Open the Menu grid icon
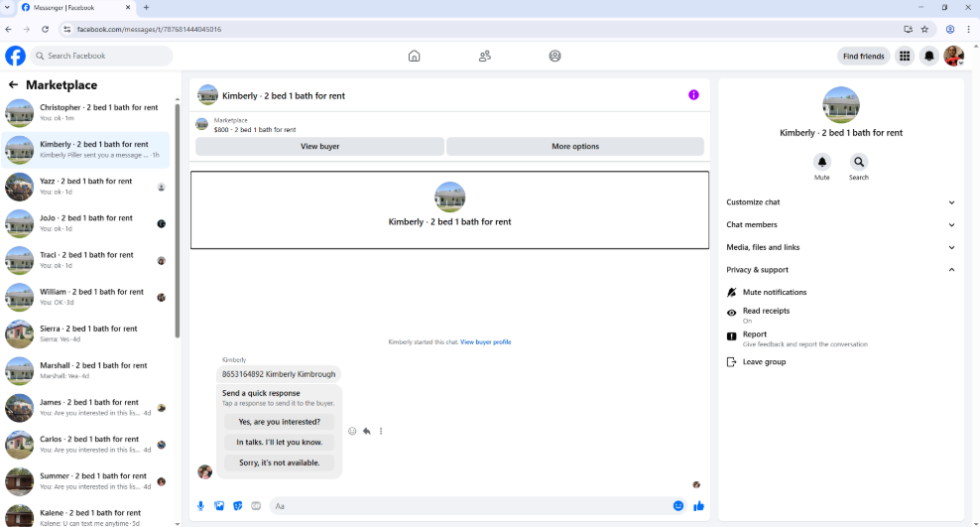The image size is (980, 527). click(905, 57)
